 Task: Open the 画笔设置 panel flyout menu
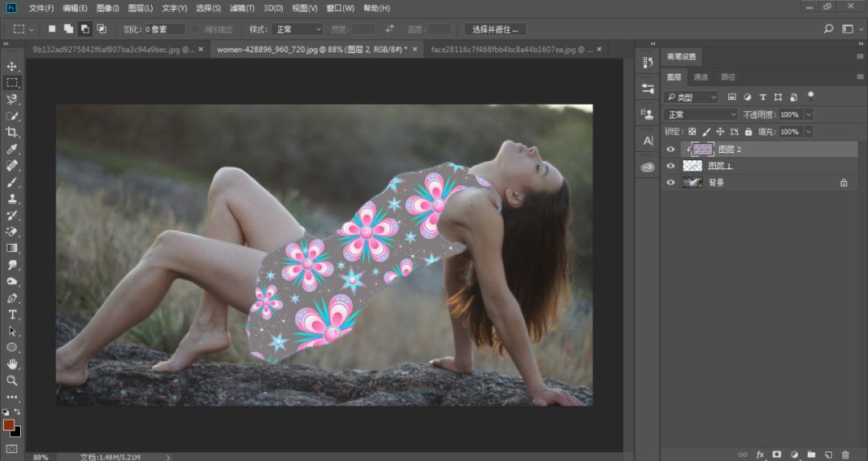pyautogui.click(x=860, y=56)
